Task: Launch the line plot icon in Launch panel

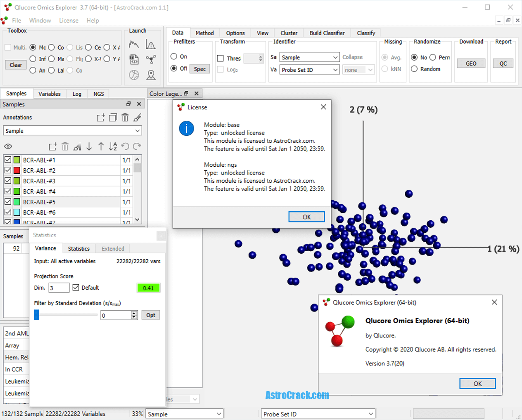Action: pos(134,45)
